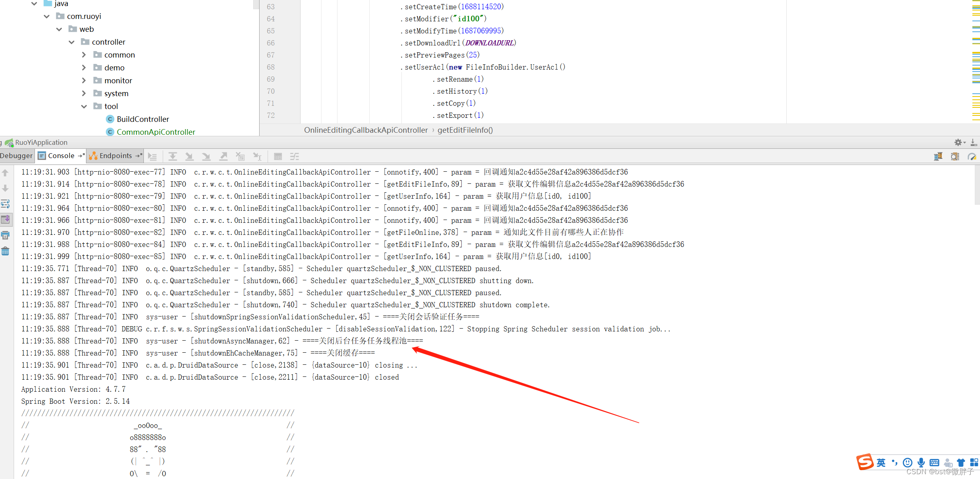Viewport: 980px width, 479px height.
Task: Open the debug panel gear settings
Action: click(960, 142)
